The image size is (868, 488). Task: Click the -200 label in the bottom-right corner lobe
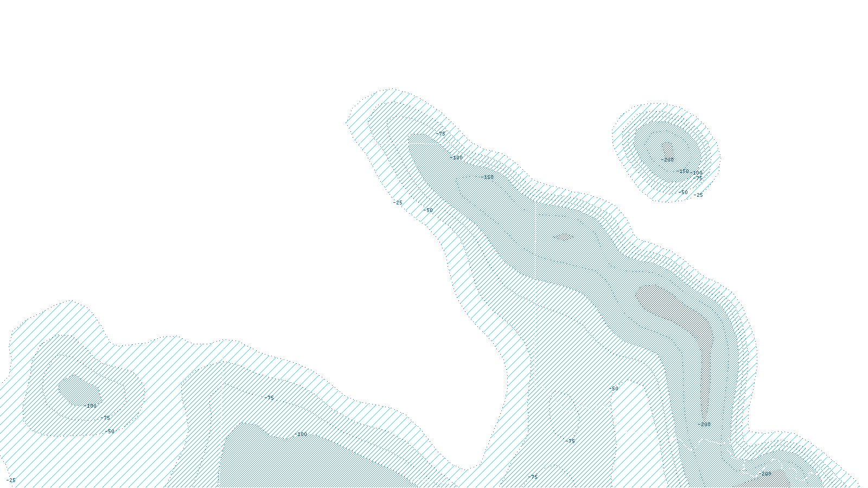(765, 474)
